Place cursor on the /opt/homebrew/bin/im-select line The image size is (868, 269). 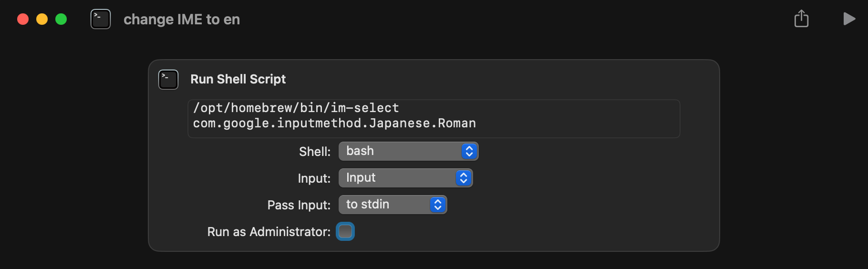(x=296, y=108)
